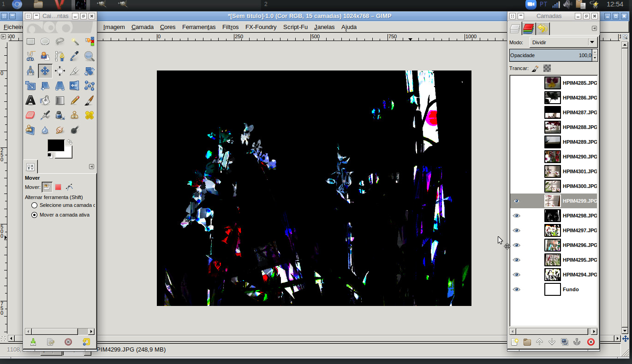Select the Smudge finger tool
Screen dimensions: 632x364
60,130
